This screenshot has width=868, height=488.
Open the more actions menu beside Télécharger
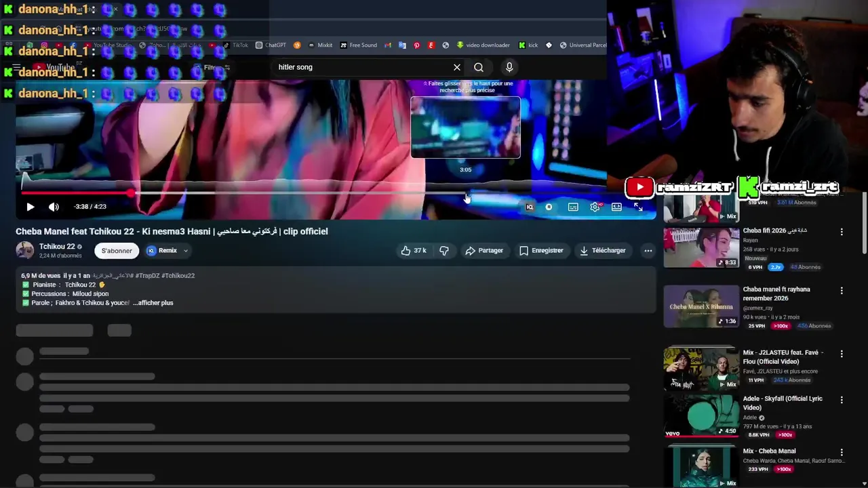[648, 251]
